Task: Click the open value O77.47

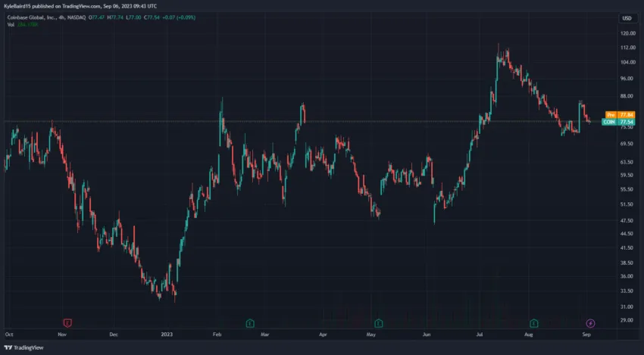Action: (x=96, y=17)
